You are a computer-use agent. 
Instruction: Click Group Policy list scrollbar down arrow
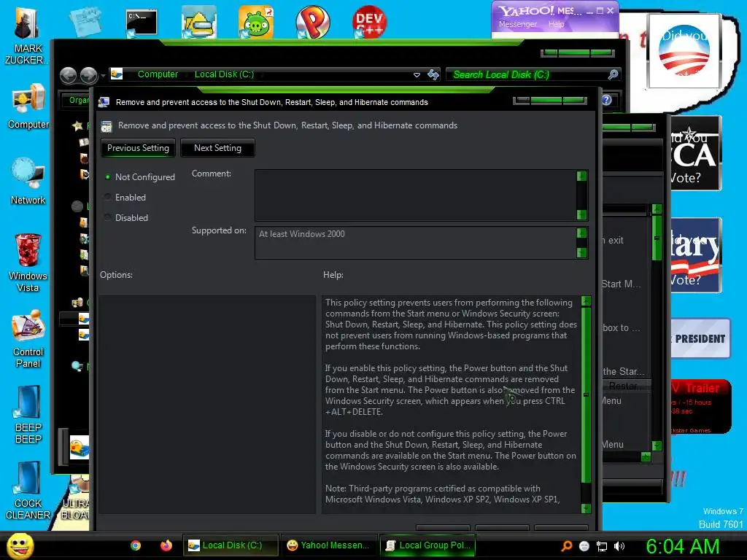[657, 446]
